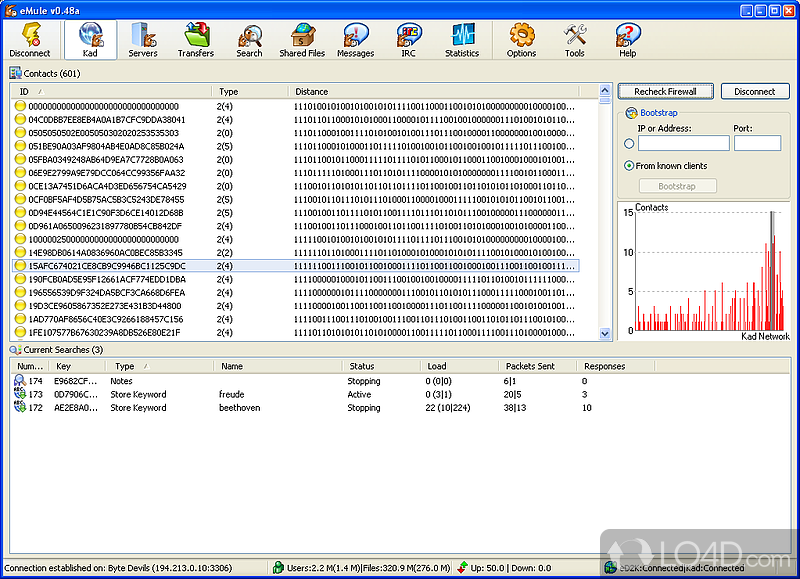Click the Notes search icon for row 174
800x579 pixels.
click(20, 381)
